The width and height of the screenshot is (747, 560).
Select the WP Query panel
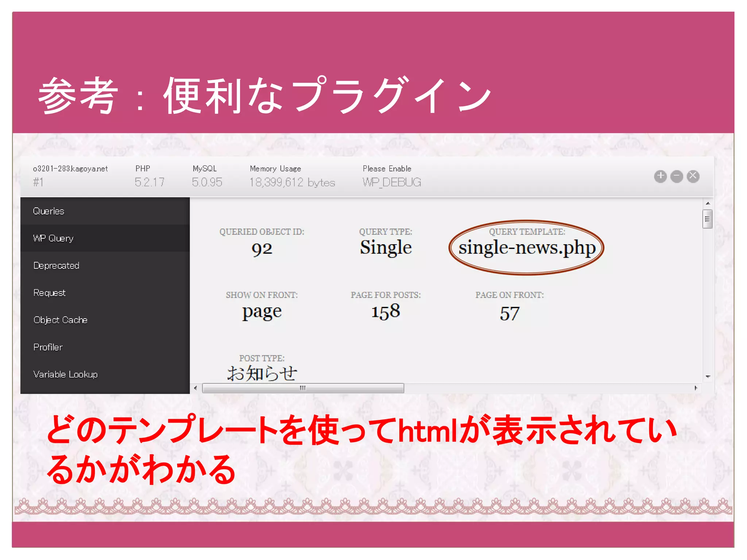105,238
